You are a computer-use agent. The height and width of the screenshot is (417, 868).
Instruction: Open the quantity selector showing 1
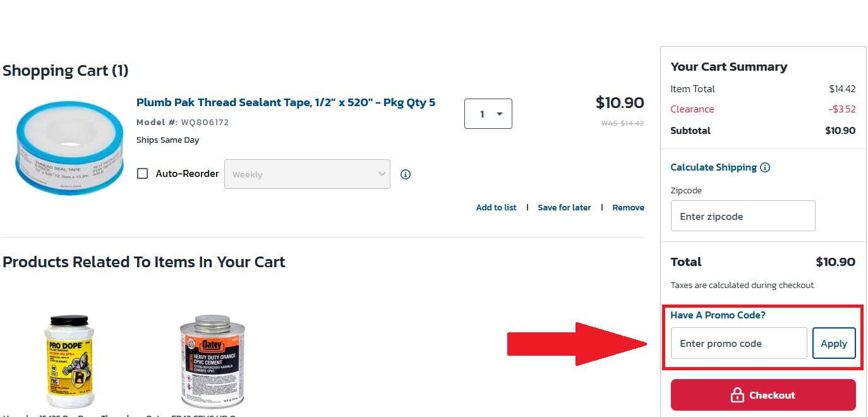(x=488, y=114)
